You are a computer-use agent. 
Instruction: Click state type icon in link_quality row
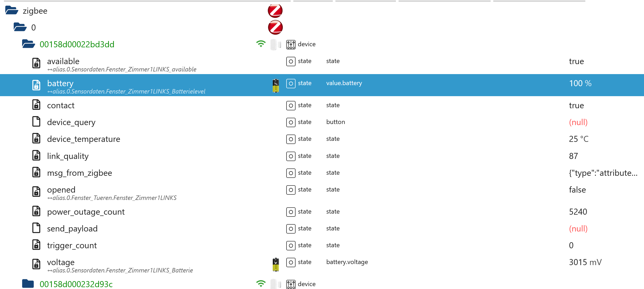[291, 156]
